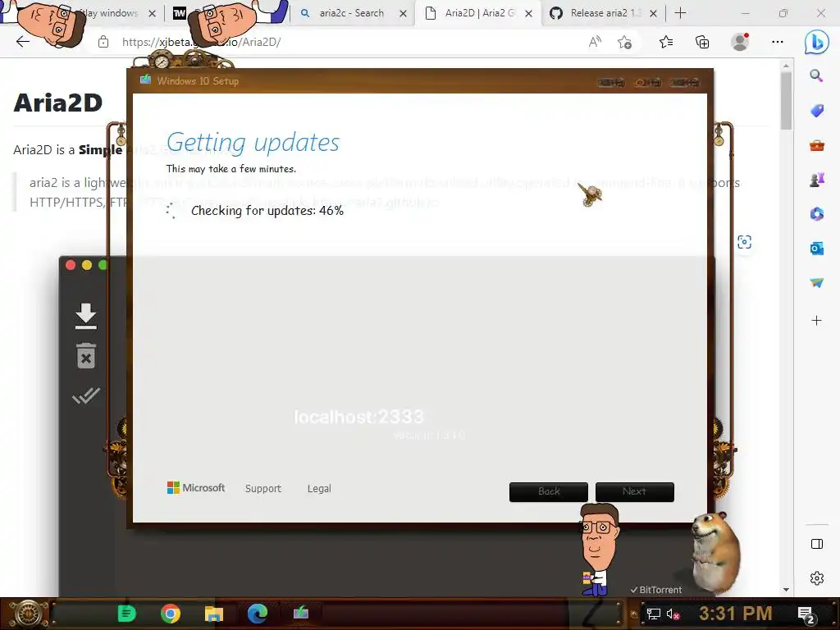Add a sidebar app with plus icon

[x=816, y=321]
